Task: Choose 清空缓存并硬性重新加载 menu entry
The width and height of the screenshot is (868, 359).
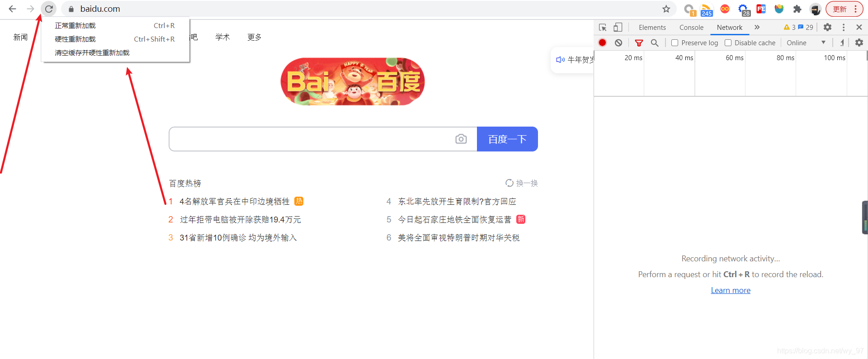Action: [x=115, y=53]
